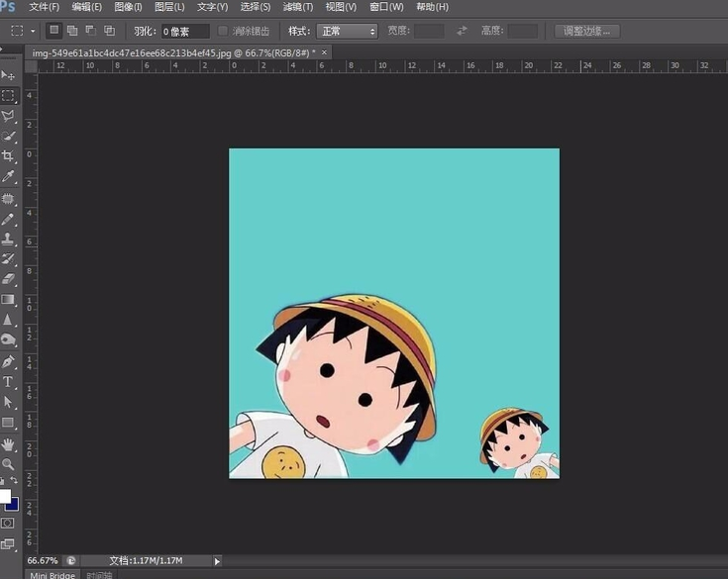Toggle Quick Mask mode
Viewport: 728px width, 579px height.
click(8, 524)
